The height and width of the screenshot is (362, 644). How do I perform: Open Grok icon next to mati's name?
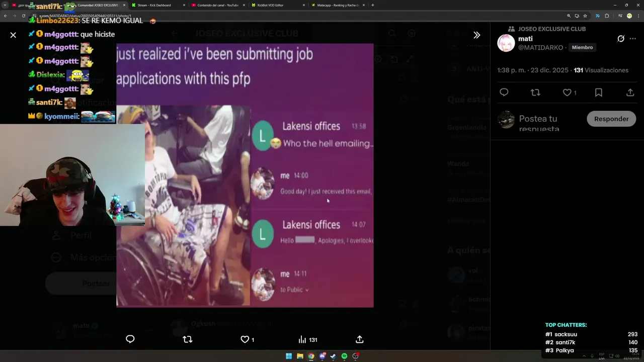point(621,39)
